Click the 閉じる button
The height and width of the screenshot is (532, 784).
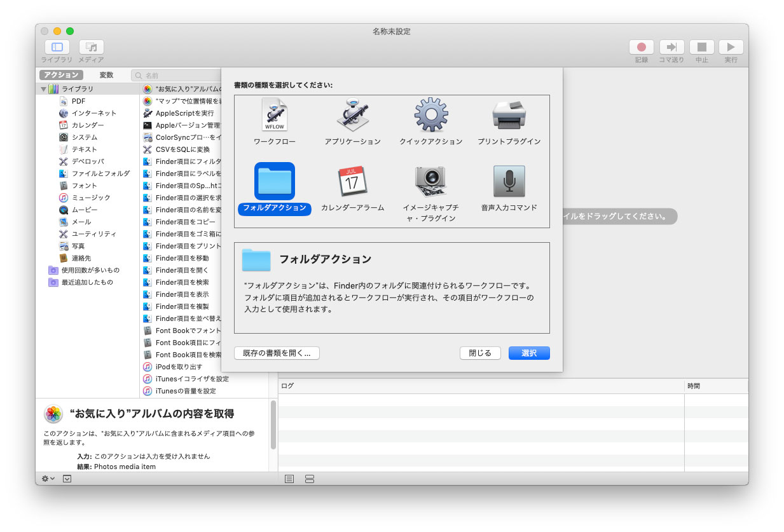(x=480, y=353)
